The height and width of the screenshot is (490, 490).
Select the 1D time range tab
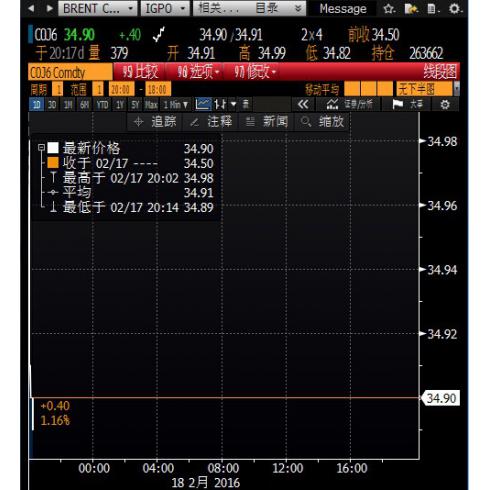coord(36,105)
